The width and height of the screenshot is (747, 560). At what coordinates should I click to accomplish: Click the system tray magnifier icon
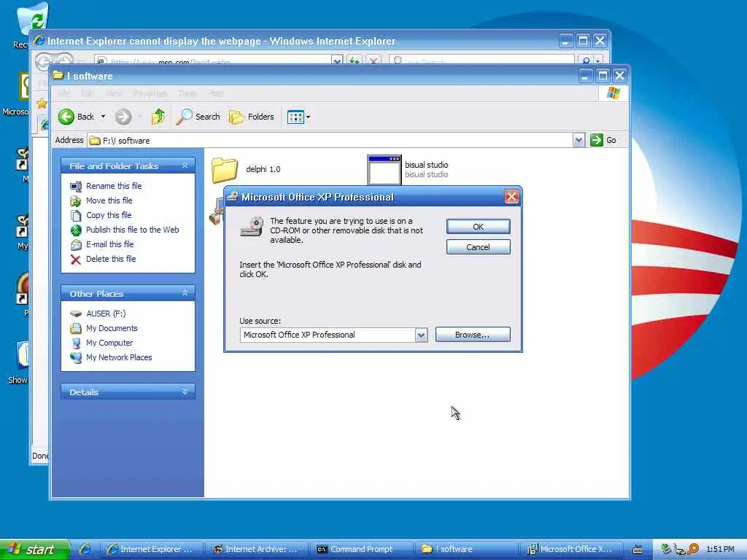[x=693, y=550]
